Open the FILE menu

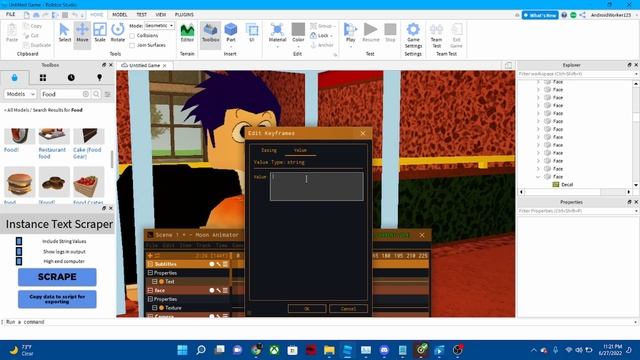point(11,14)
